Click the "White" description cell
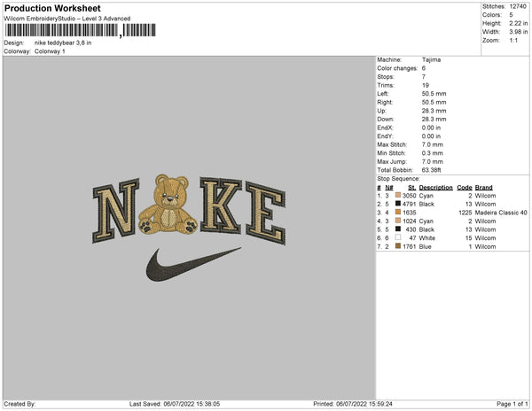 click(x=426, y=238)
